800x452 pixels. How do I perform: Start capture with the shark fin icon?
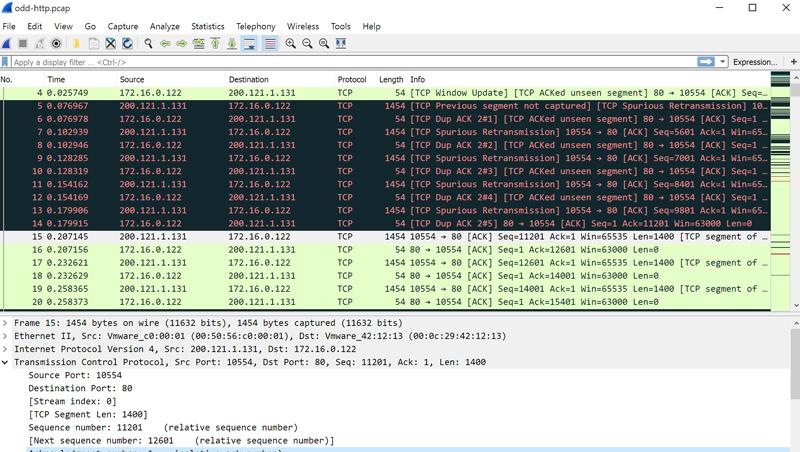pos(7,44)
